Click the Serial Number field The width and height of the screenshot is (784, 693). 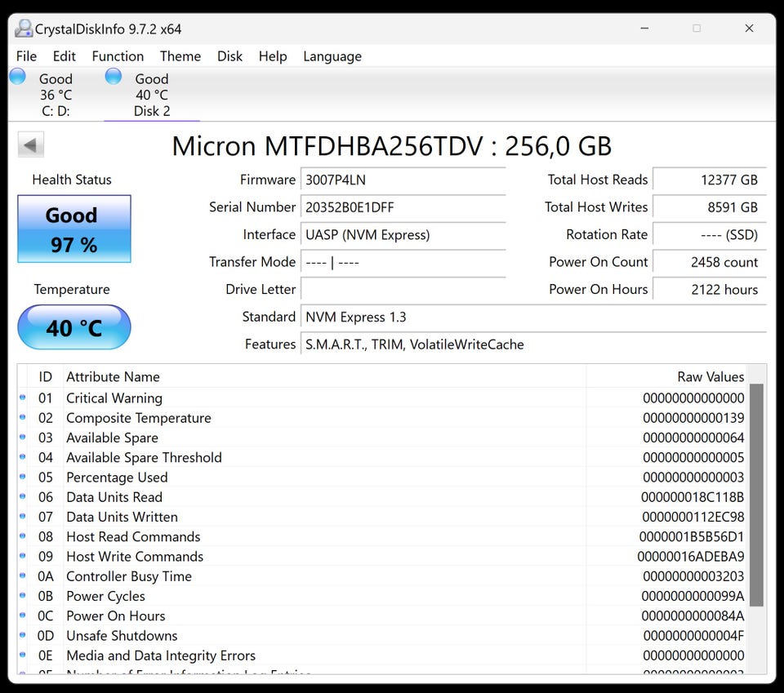(403, 207)
